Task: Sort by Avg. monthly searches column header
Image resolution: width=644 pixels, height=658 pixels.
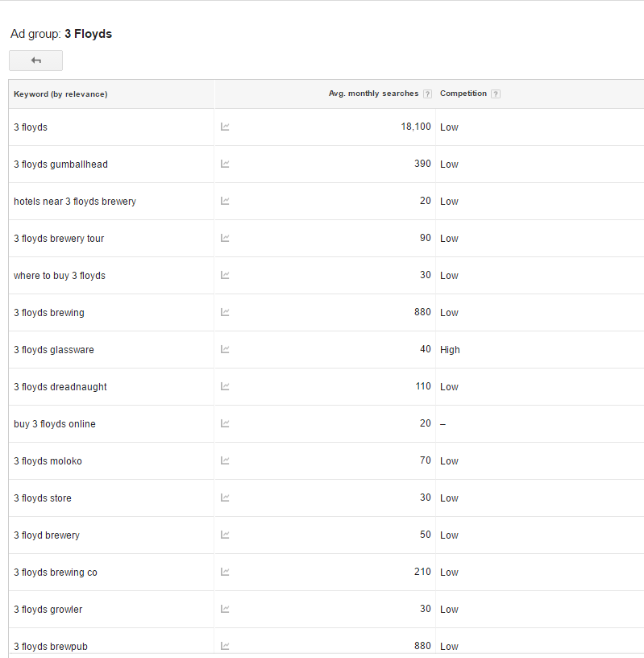Action: pos(373,94)
